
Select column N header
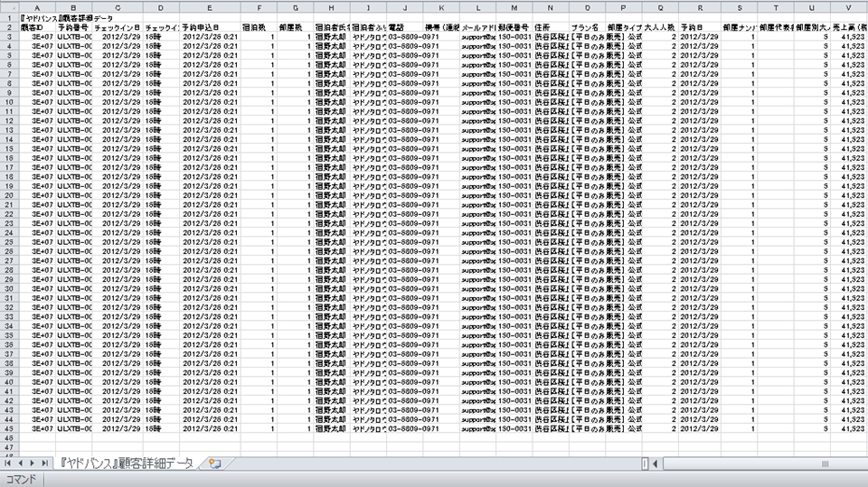click(x=551, y=8)
